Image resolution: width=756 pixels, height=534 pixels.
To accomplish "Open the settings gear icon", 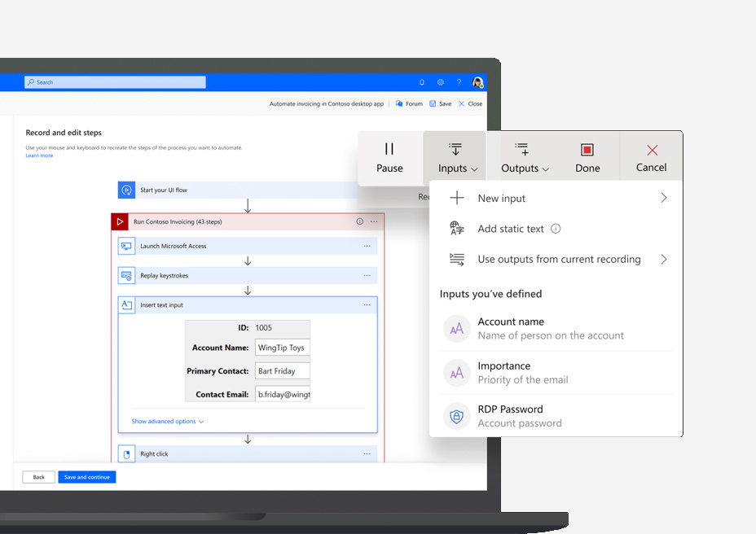I will (x=441, y=82).
